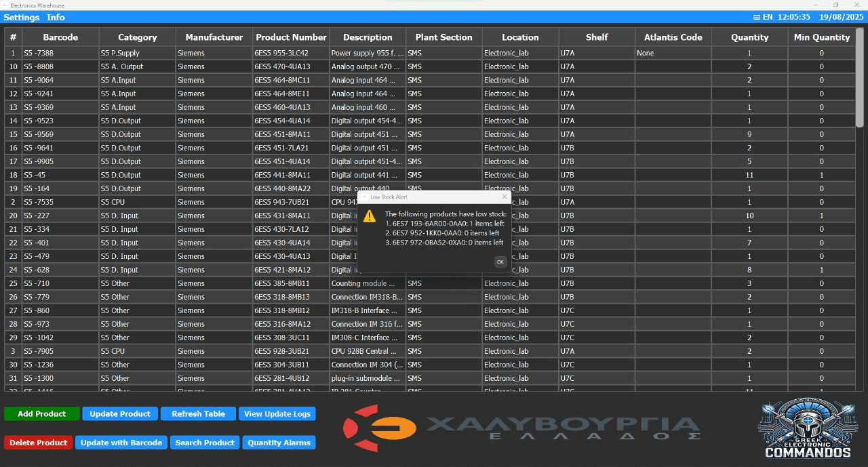Sort by the Barcode column header
868x467 pixels.
60,37
